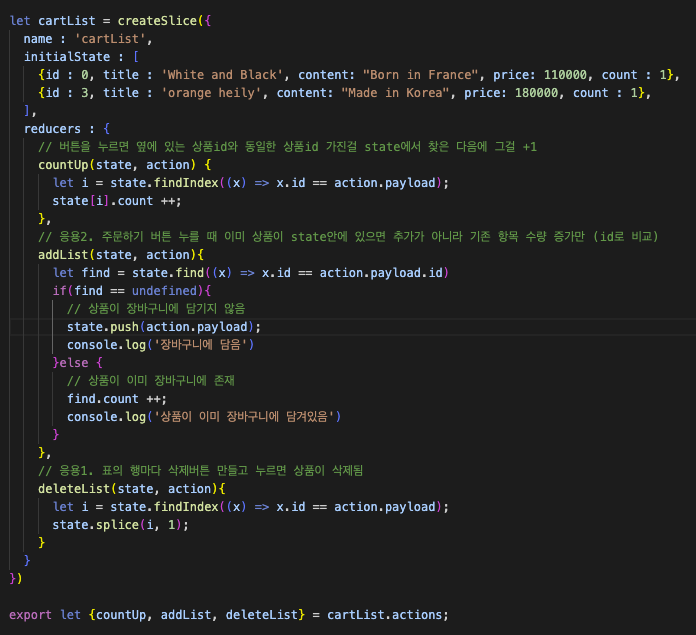Click the cartList variable name in the first line
The width and height of the screenshot is (696, 635).
coord(67,21)
